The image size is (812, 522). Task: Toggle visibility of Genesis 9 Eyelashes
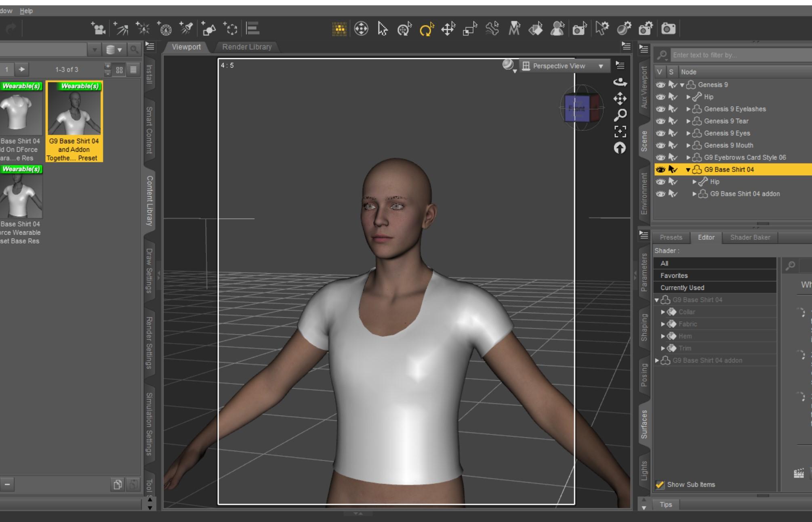click(x=660, y=109)
